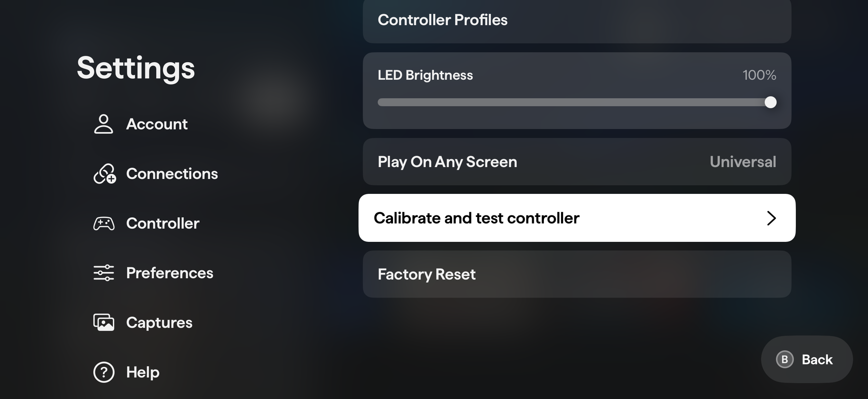
Task: Click the Captures image icon
Action: [x=104, y=323]
